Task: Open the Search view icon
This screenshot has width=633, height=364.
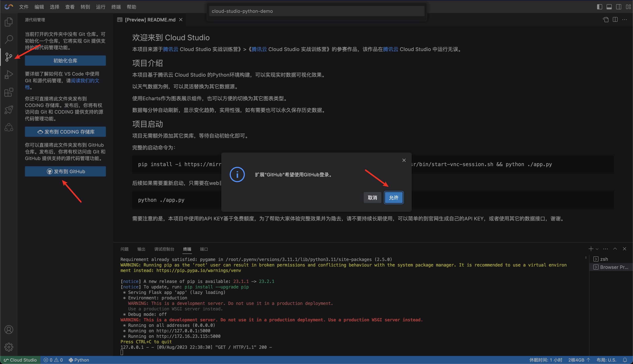Action: click(9, 39)
